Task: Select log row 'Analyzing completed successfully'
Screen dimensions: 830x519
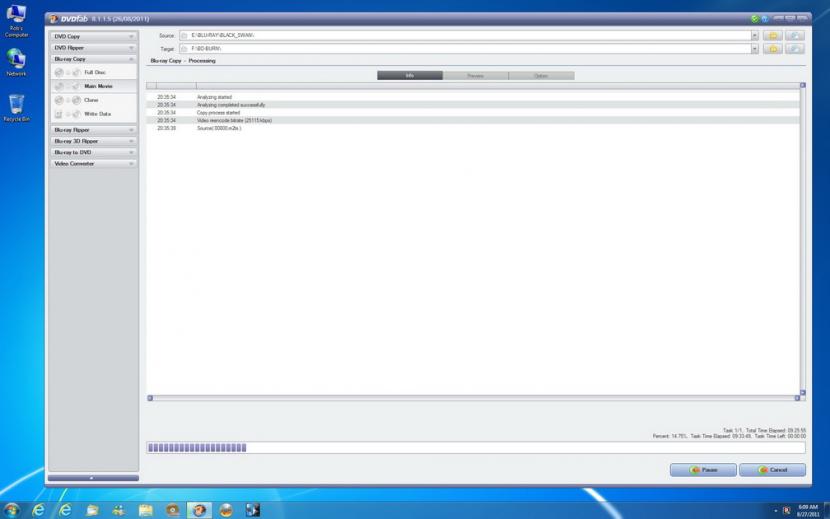Action: (x=473, y=105)
